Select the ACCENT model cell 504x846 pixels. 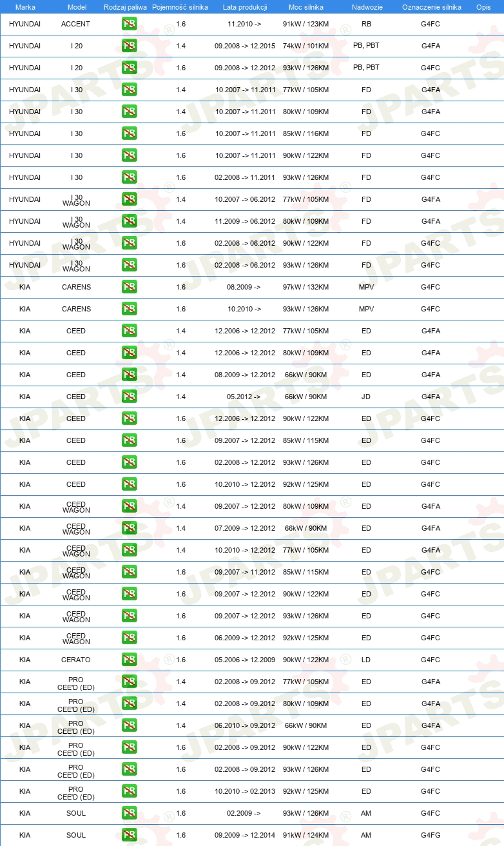(x=76, y=24)
